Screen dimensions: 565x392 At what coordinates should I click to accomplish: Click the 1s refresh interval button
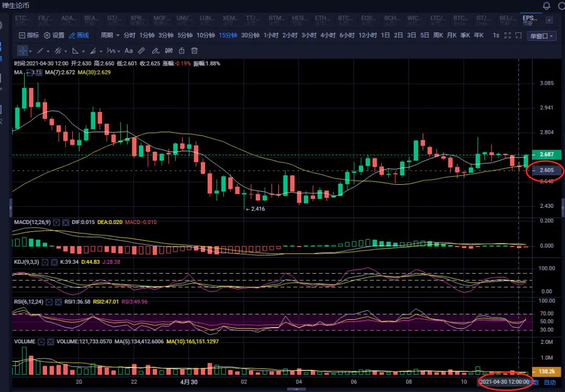(x=496, y=36)
